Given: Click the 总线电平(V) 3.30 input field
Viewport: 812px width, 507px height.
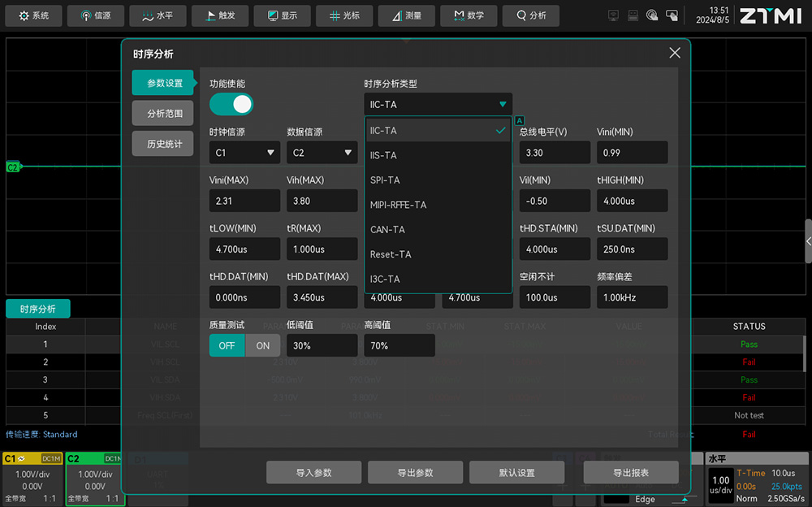Looking at the screenshot, I should pos(555,153).
